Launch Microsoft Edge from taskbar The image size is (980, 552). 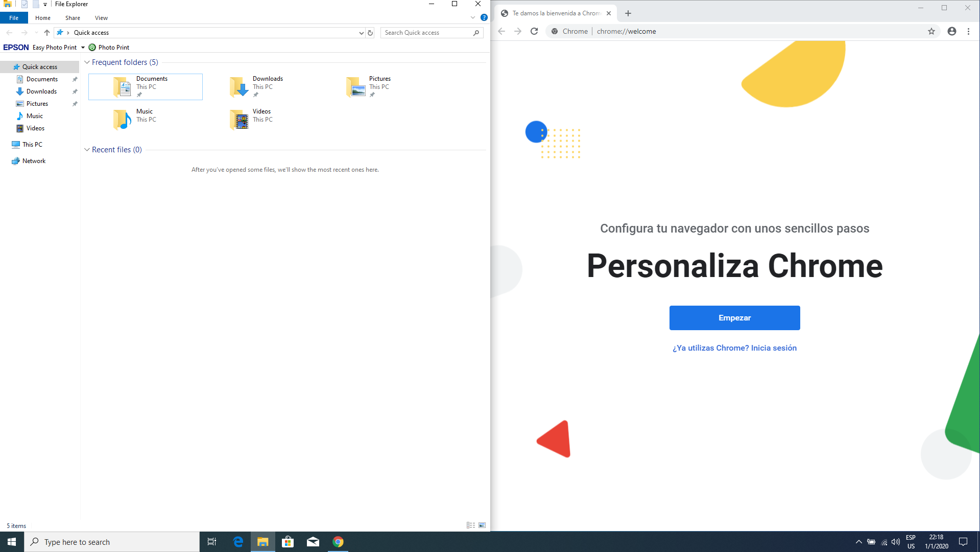(238, 542)
